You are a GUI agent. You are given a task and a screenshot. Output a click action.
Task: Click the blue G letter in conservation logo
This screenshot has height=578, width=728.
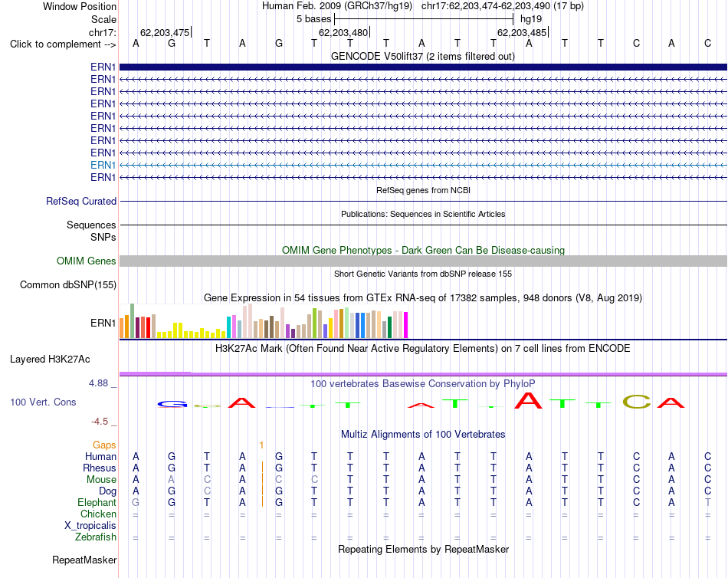click(x=172, y=404)
